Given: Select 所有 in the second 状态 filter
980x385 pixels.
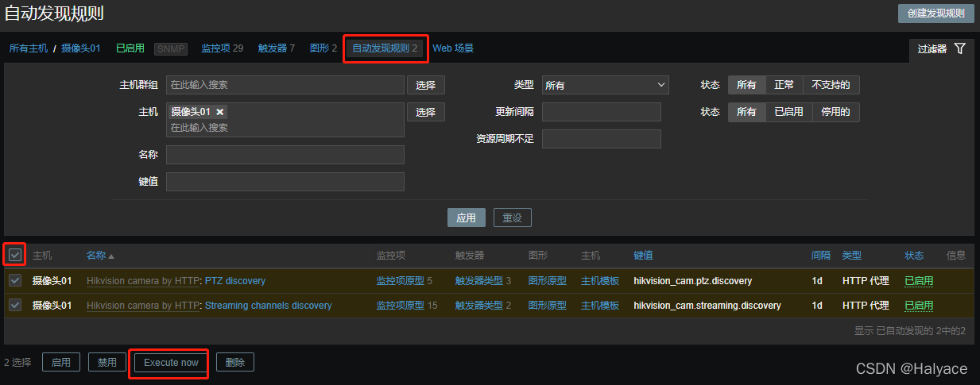Looking at the screenshot, I should [747, 112].
